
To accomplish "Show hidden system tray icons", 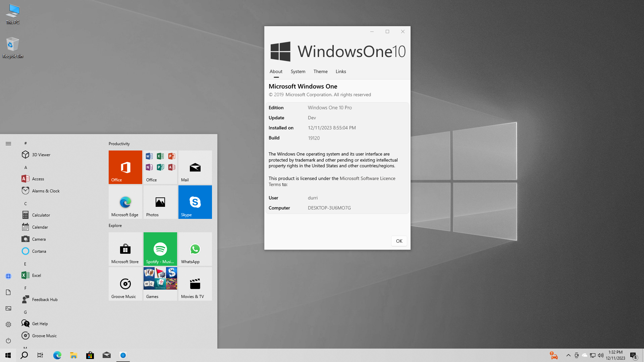I will click(x=568, y=355).
